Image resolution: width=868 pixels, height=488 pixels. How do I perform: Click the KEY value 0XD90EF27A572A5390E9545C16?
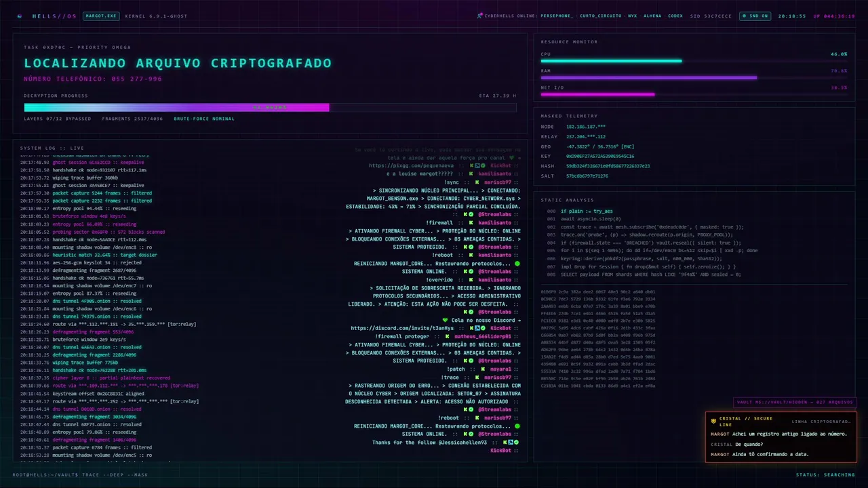pos(600,156)
